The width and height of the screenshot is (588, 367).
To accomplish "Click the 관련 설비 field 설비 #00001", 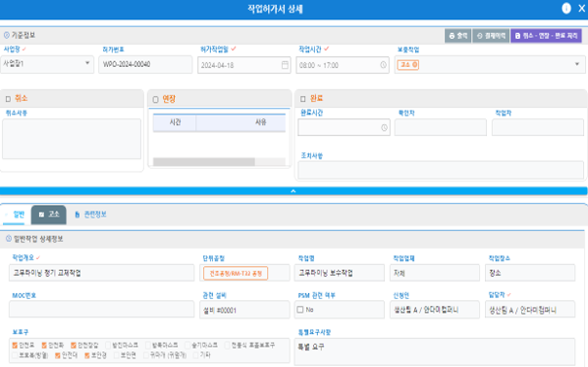I will click(x=245, y=310).
